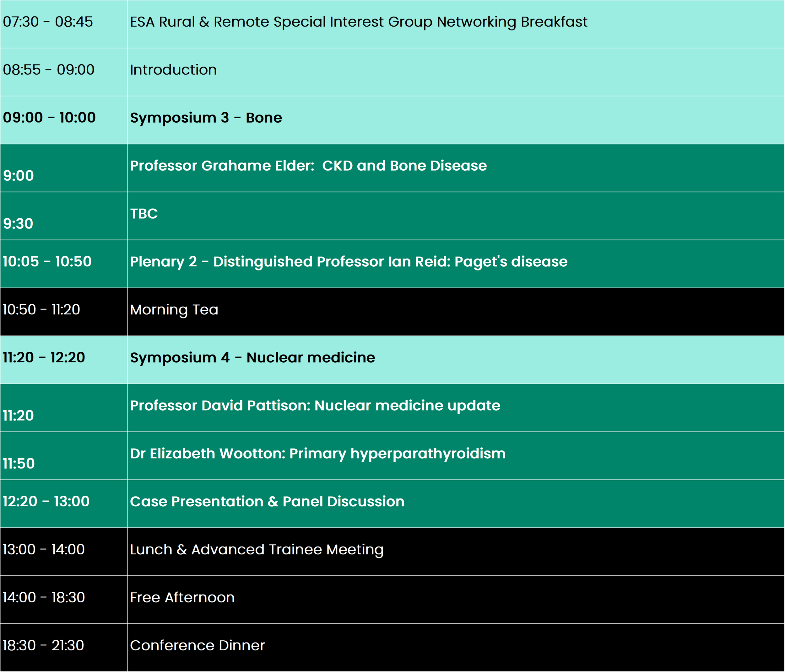
Task: Select Professor David Pattison nuclear medicine update
Action: tap(315, 406)
